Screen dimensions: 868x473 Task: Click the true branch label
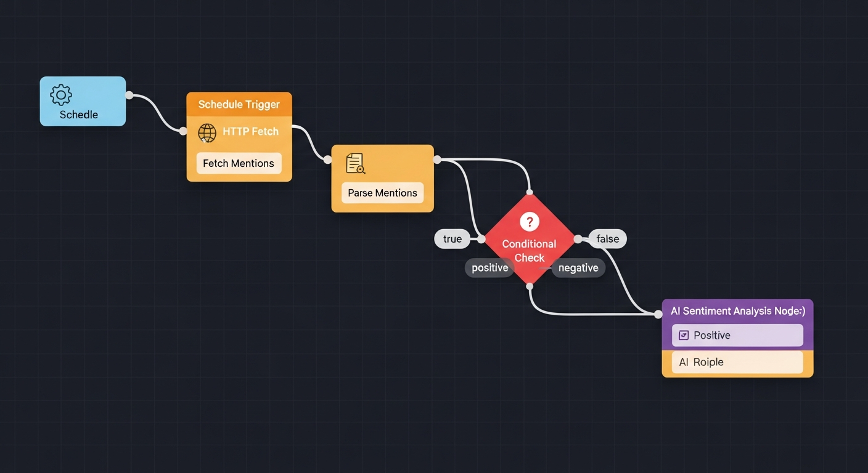pos(452,239)
